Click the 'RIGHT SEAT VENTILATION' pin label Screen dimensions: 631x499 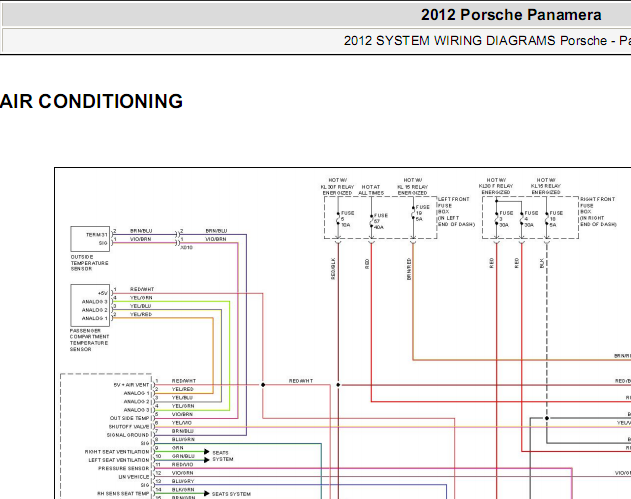(117, 452)
